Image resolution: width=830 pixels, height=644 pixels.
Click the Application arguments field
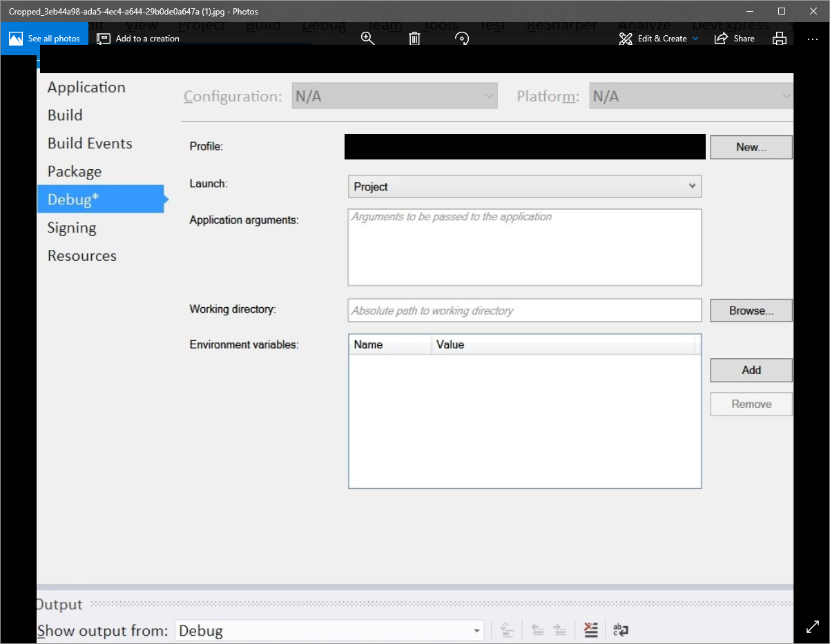point(525,246)
